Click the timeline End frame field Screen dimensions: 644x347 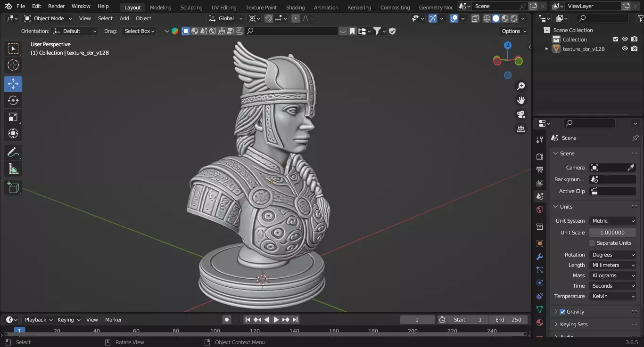pos(508,320)
